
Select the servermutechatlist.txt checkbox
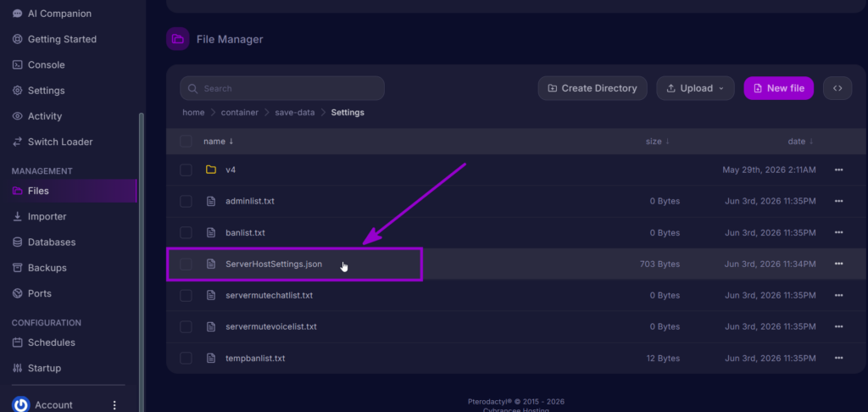[x=186, y=296]
